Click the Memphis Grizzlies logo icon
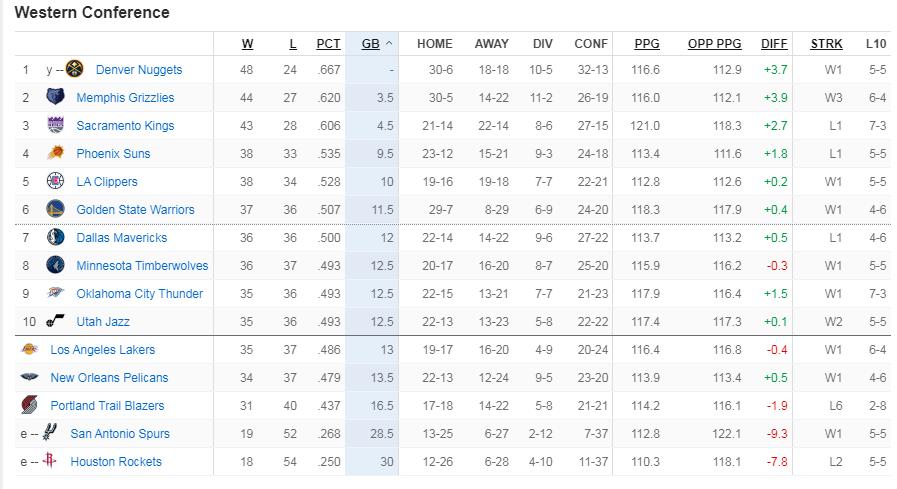Screen dimensions: 897x489 point(54,98)
